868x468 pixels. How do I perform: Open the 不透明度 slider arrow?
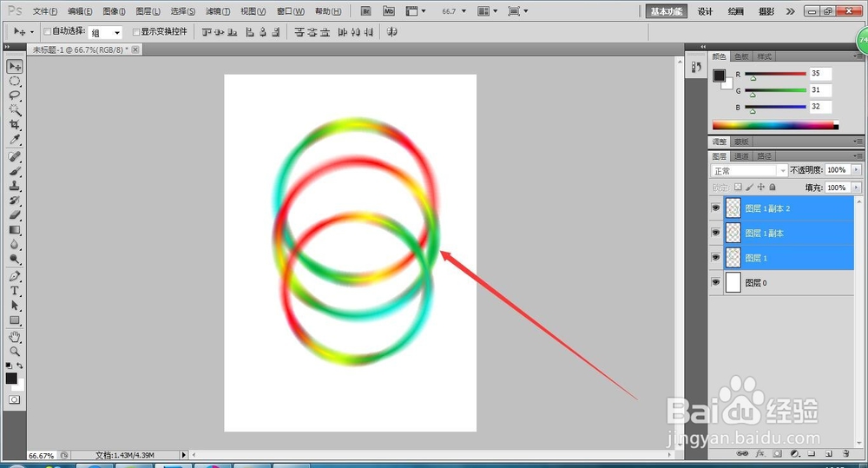coord(857,170)
